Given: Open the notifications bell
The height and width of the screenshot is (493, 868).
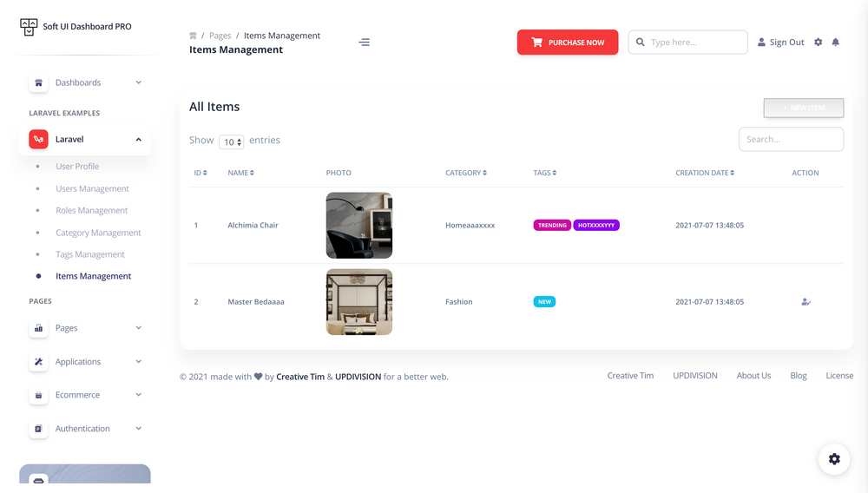Looking at the screenshot, I should (x=835, y=42).
